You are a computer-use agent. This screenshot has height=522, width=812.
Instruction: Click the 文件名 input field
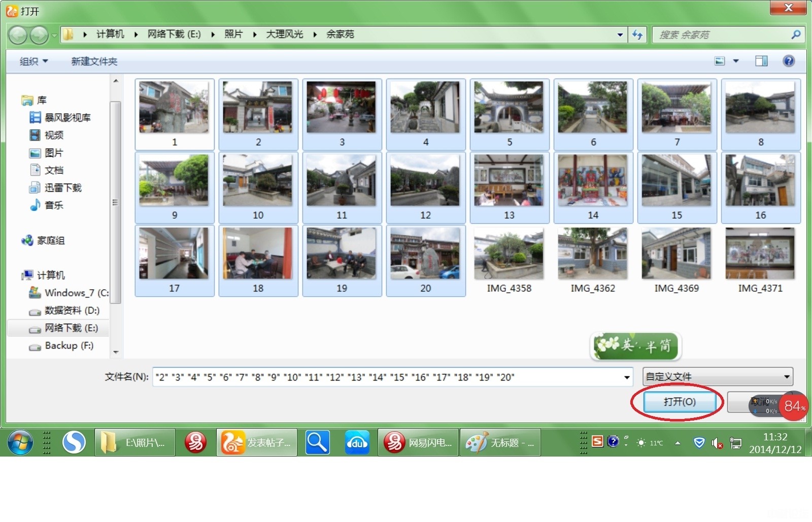(386, 377)
